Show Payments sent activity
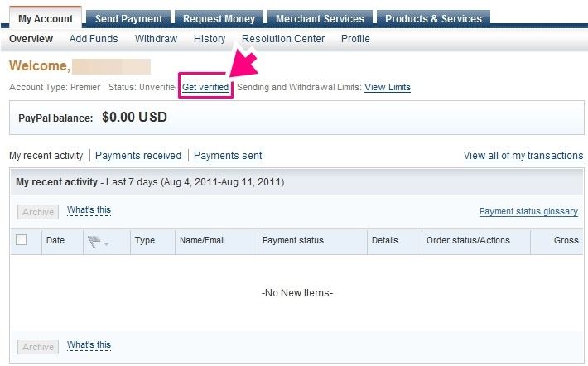This screenshot has width=588, height=366. click(x=228, y=155)
